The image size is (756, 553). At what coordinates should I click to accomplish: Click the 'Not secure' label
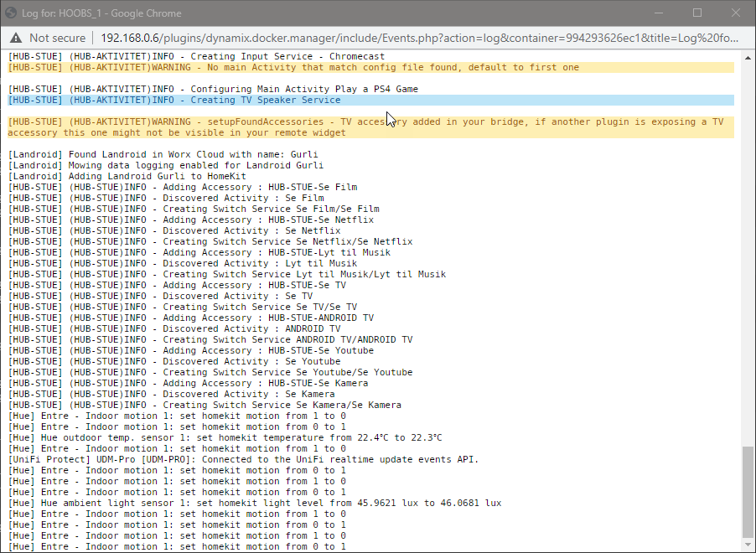[57, 38]
